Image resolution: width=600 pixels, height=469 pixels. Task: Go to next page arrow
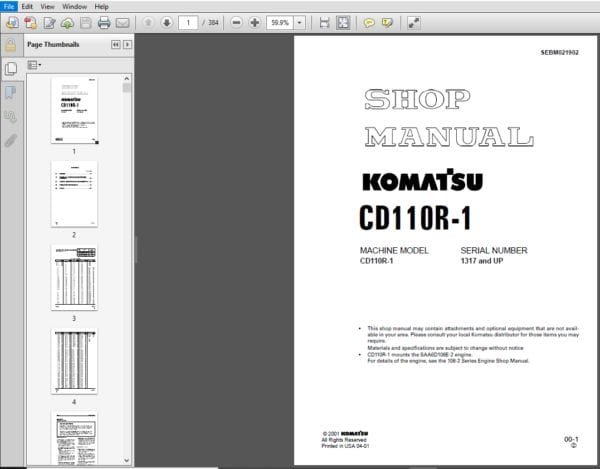point(166,23)
